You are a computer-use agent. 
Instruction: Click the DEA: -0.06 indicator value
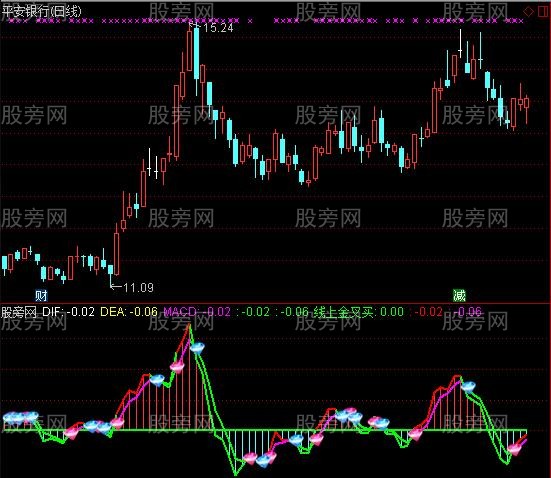pyautogui.click(x=129, y=312)
